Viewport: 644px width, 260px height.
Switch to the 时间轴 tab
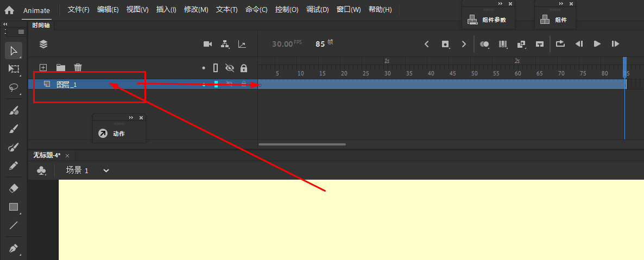(41, 25)
